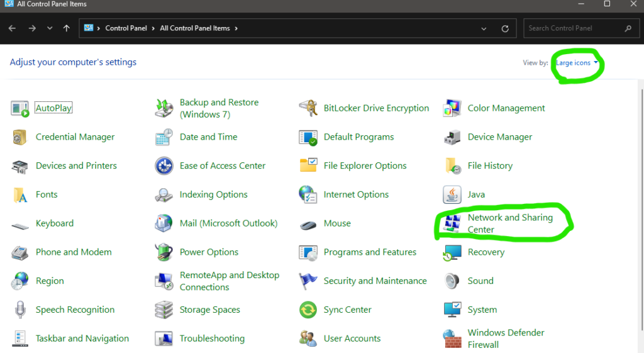644x353 pixels.
Task: Click the Backup and Restore icon
Action: (x=164, y=108)
